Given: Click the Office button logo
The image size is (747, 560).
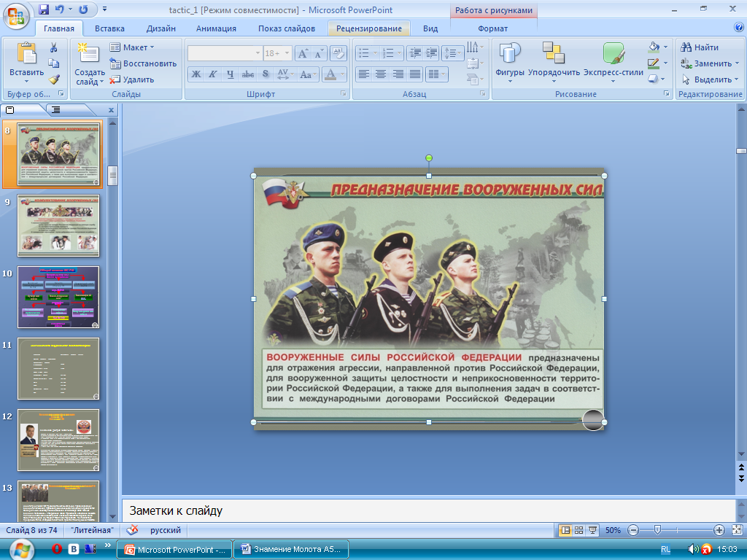Looking at the screenshot, I should click(x=16, y=16).
